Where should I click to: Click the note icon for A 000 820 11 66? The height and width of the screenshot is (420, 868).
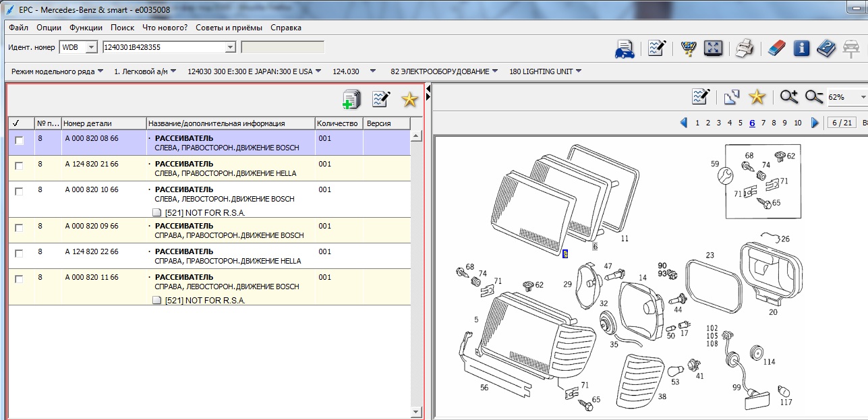coord(156,300)
